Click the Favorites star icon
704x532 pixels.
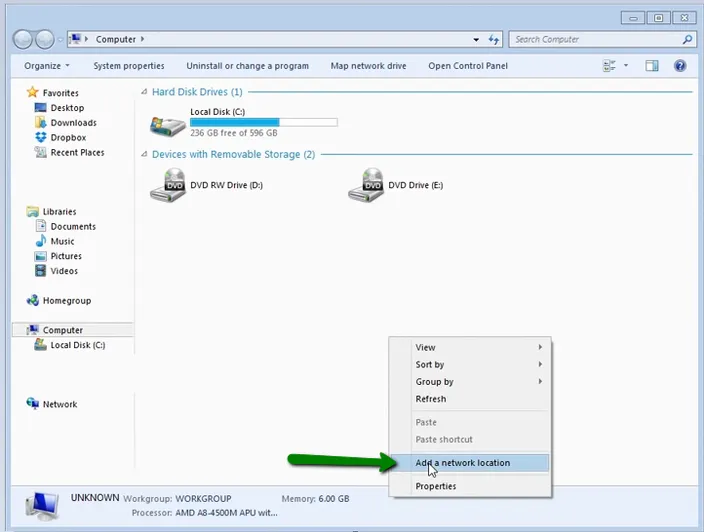(x=32, y=92)
